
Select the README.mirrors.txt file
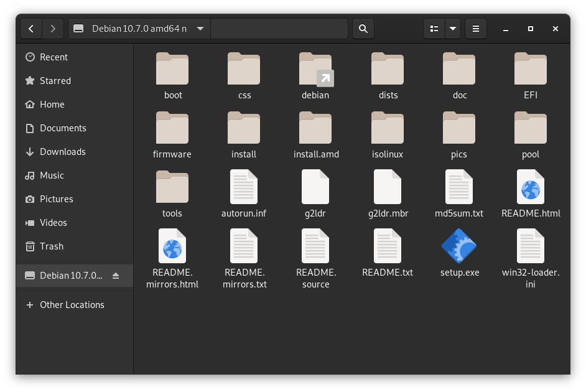(x=244, y=259)
